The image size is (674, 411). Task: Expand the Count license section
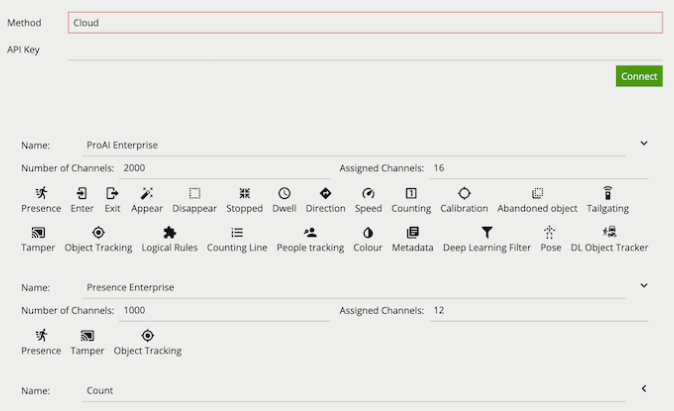[644, 389]
